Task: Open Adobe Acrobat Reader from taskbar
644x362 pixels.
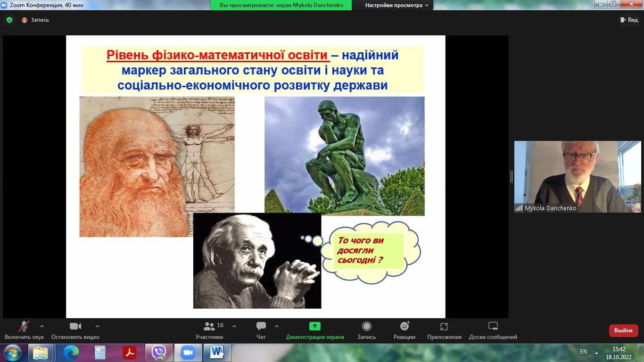Action: [x=129, y=352]
